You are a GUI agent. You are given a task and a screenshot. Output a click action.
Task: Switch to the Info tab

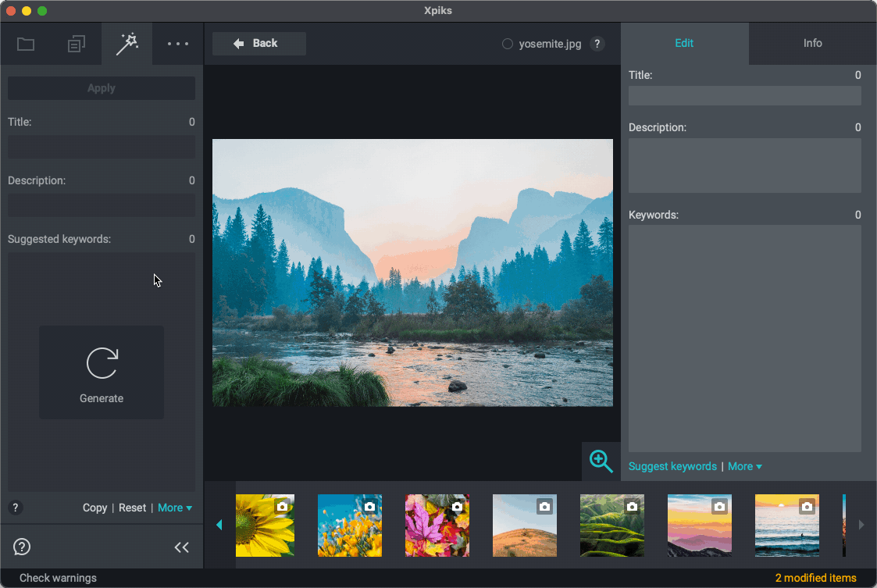click(x=812, y=44)
